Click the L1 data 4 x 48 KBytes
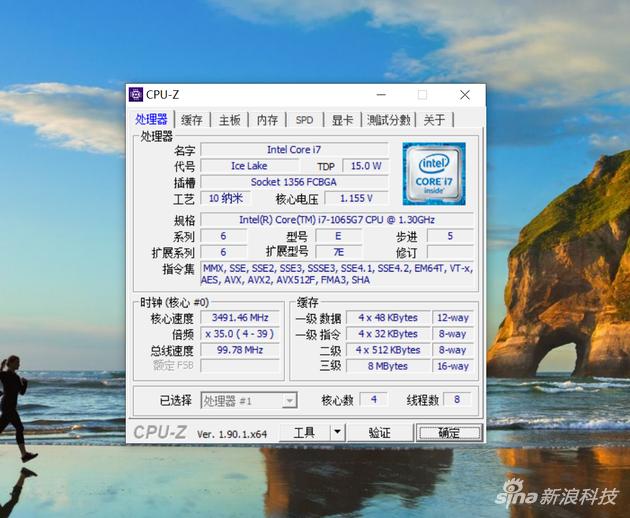The height and width of the screenshot is (518, 630). [x=388, y=317]
